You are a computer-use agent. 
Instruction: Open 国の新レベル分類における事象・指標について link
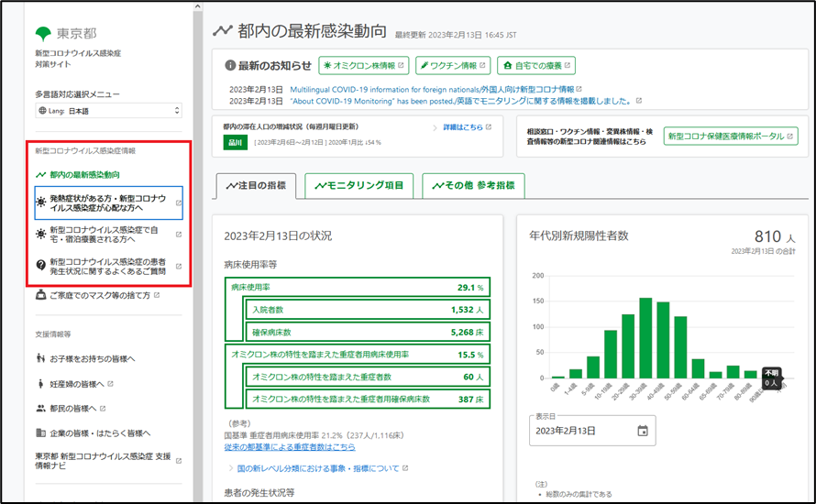coord(318,468)
